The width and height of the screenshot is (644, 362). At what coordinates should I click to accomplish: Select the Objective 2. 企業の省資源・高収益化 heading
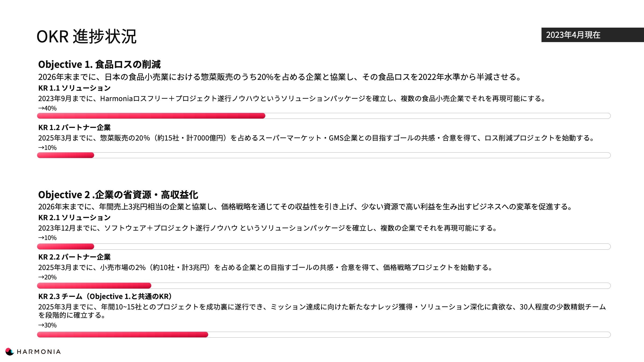click(118, 195)
